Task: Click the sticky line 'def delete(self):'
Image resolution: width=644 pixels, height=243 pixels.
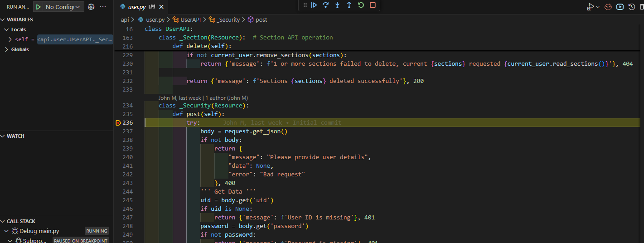Action: [202, 46]
